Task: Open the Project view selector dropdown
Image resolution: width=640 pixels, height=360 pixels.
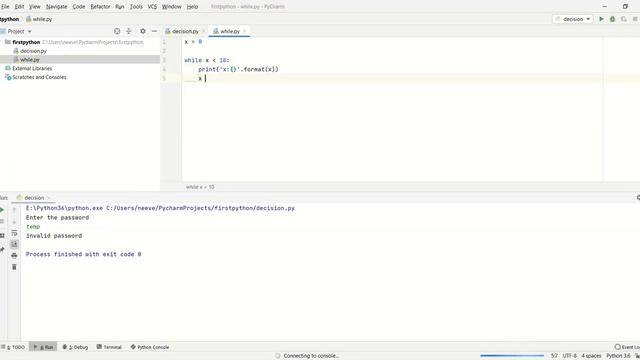Action: pyautogui.click(x=19, y=31)
